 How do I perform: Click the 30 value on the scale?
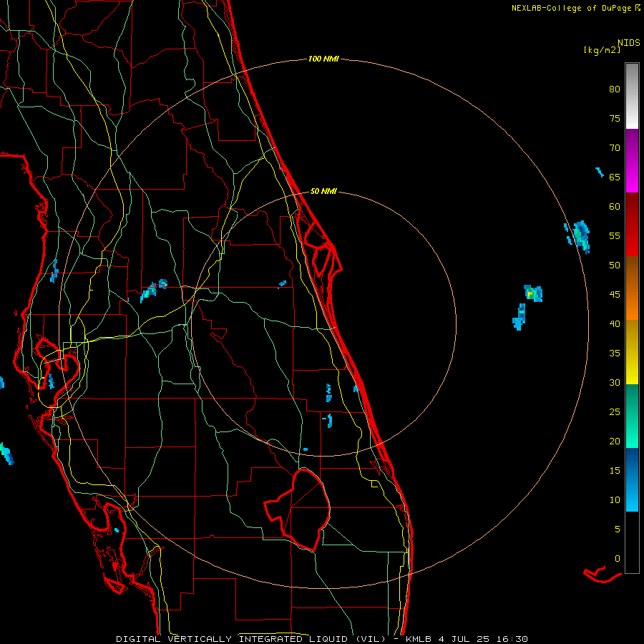615,382
